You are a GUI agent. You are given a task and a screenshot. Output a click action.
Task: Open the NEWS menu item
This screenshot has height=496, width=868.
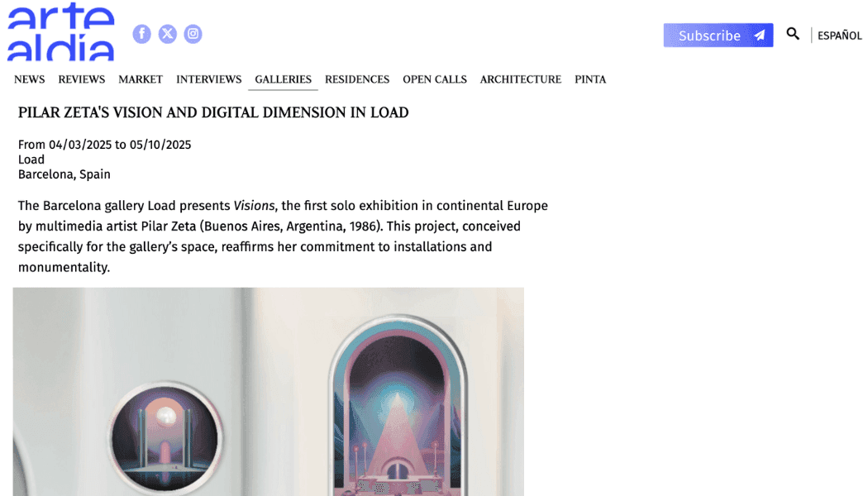pyautogui.click(x=29, y=79)
